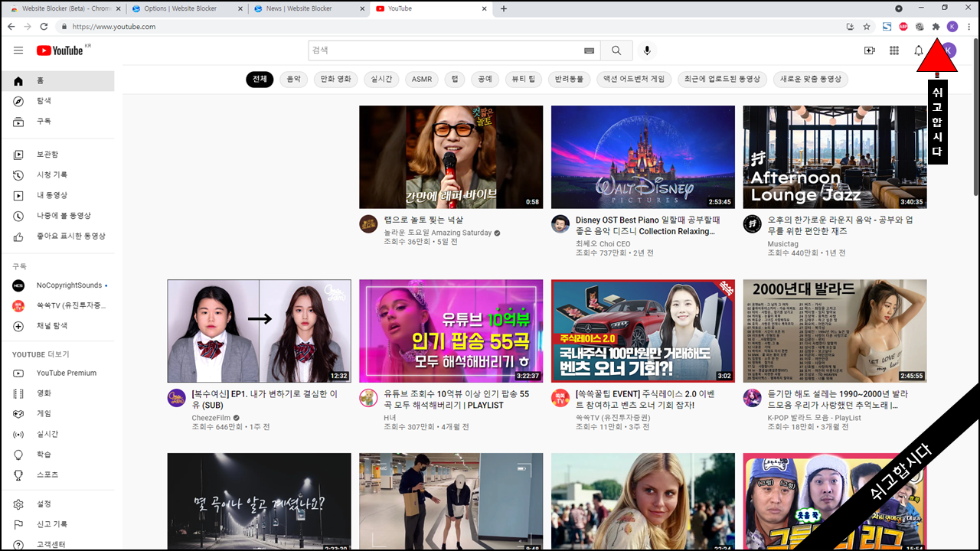Go back with browser back arrow
The image size is (980, 551).
click(x=11, y=26)
